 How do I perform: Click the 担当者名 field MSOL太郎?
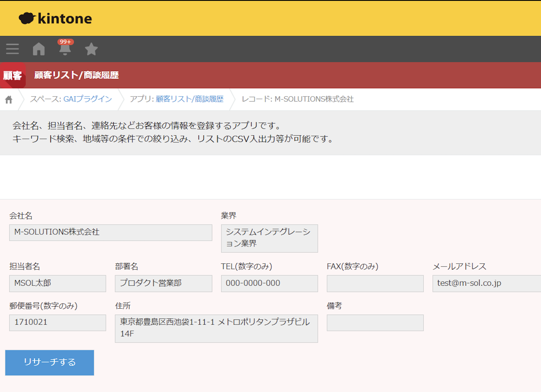point(57,283)
